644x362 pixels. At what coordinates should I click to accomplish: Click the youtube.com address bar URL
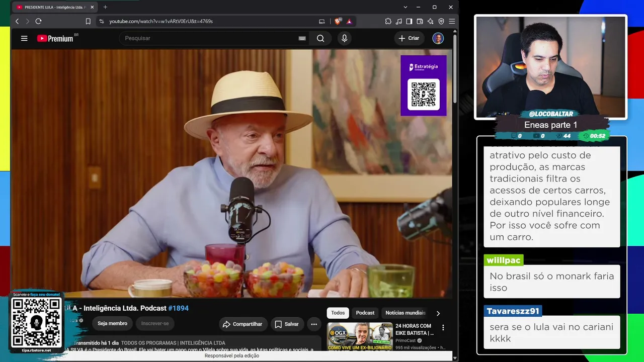click(x=161, y=21)
